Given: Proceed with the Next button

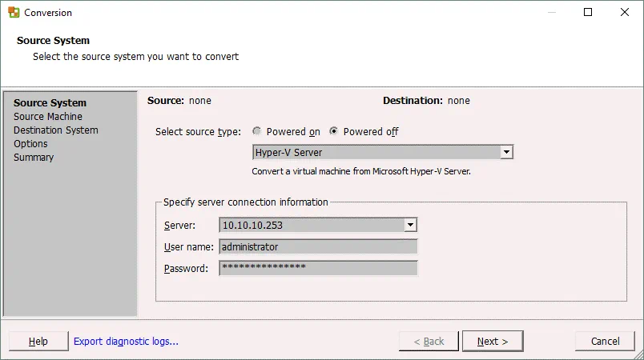Looking at the screenshot, I should [493, 342].
